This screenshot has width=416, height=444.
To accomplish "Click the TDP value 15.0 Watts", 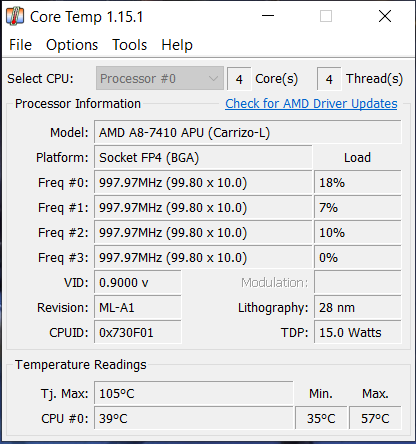I will click(x=358, y=333).
